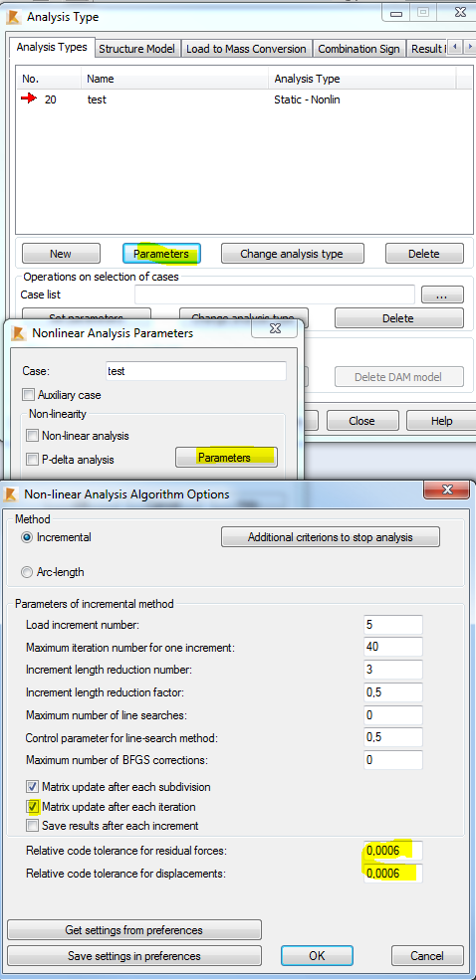Sort by the No. column header
Screen dimensions: 476x980
click(49, 80)
